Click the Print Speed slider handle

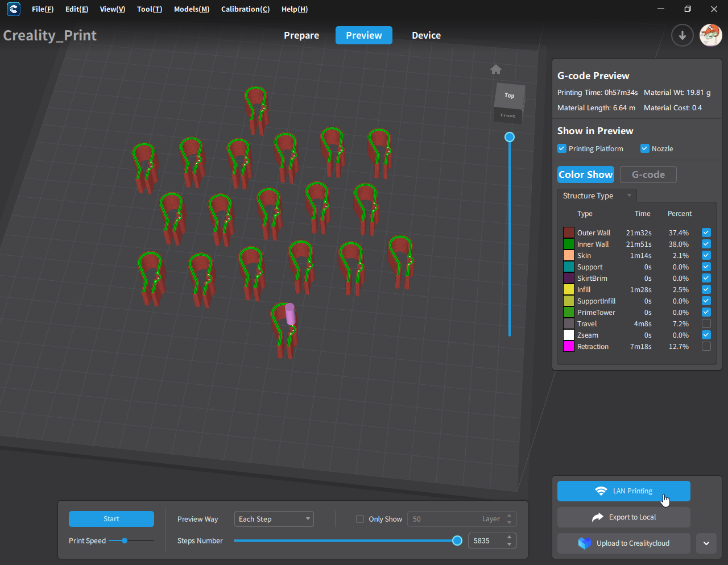[x=124, y=541]
